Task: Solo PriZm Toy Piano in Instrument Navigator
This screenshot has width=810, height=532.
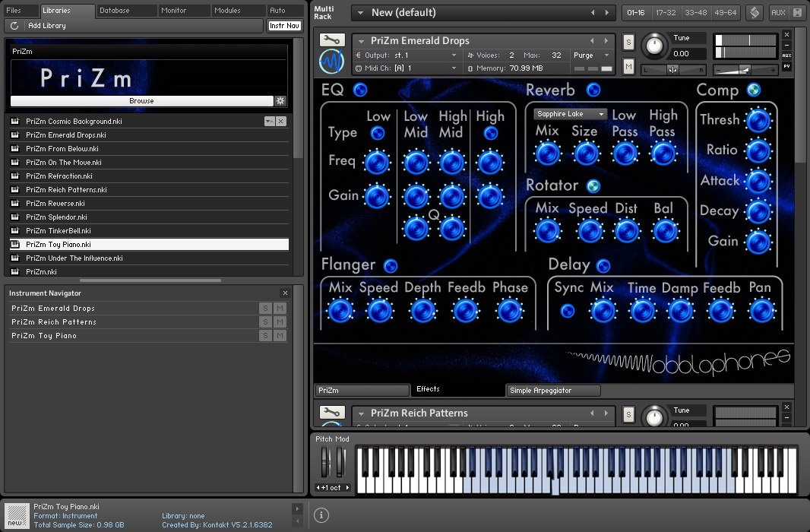Action: coord(265,336)
